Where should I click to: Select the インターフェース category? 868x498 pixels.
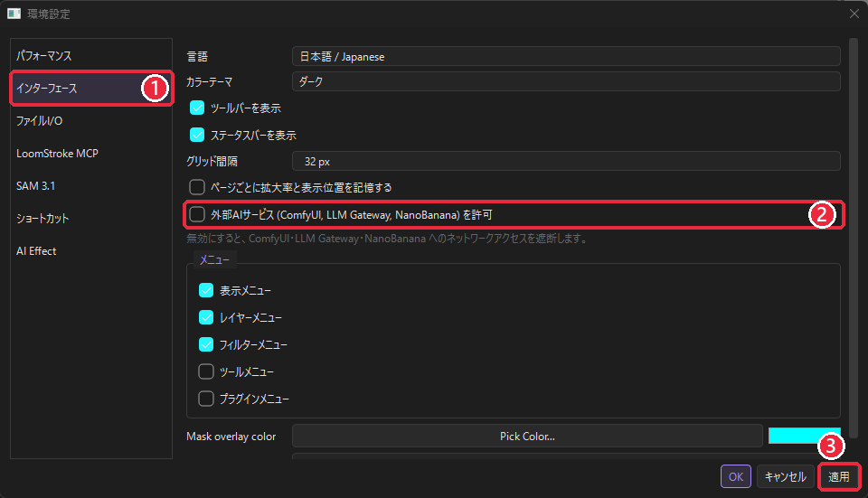pyautogui.click(x=91, y=89)
